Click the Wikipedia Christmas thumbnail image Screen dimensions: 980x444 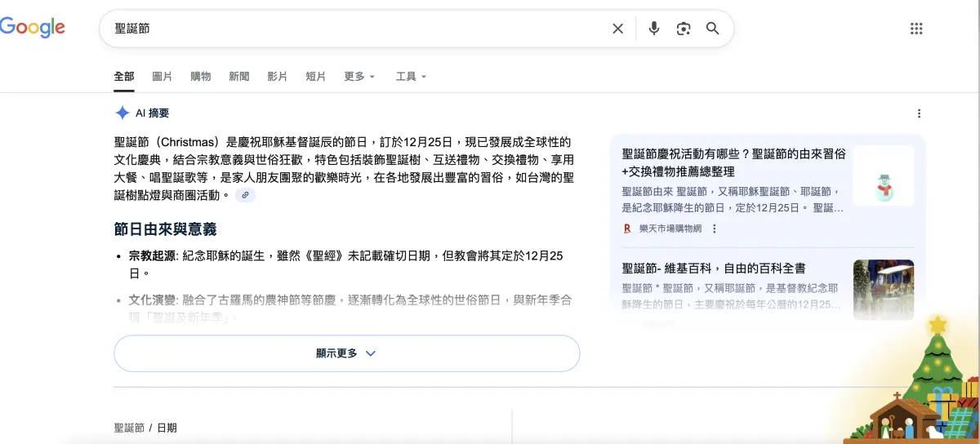[x=884, y=290]
